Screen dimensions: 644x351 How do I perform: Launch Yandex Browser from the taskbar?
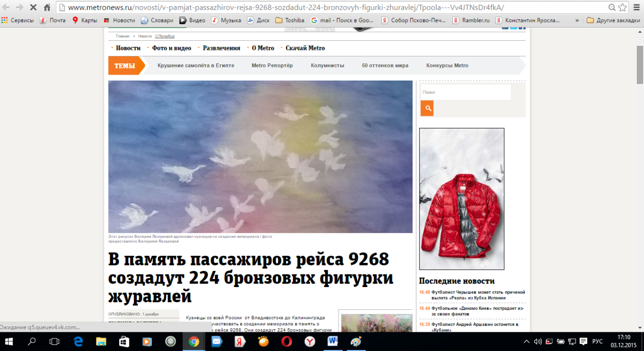(x=309, y=341)
